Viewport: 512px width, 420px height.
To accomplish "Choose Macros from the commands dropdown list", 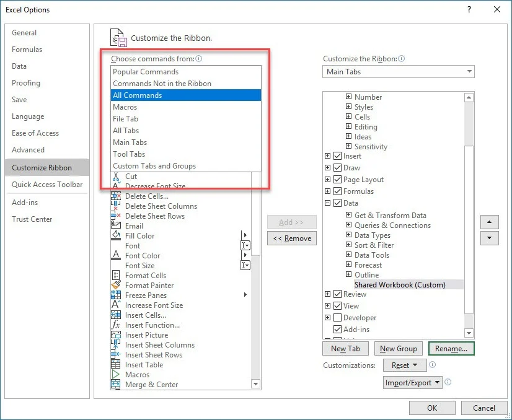I will click(125, 107).
